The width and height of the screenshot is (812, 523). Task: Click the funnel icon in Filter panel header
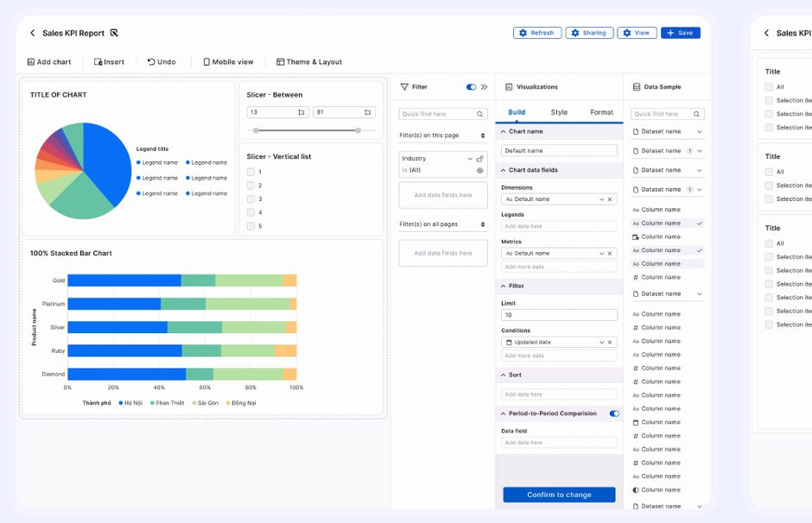(404, 87)
